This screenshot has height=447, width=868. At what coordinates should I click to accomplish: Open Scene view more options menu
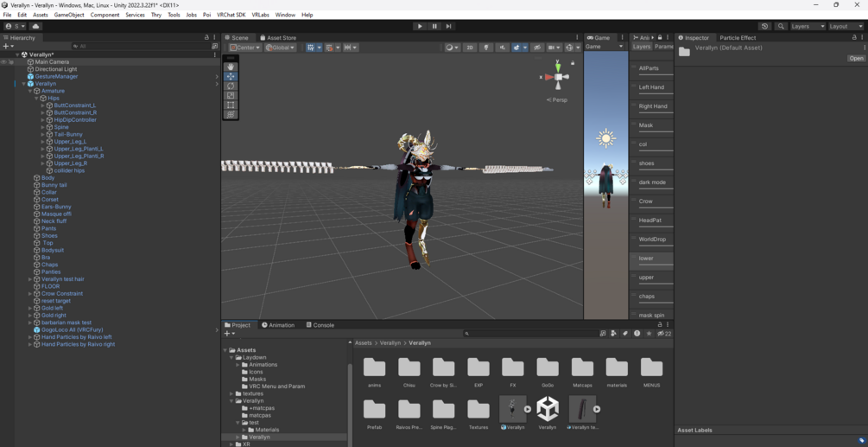[x=579, y=38]
